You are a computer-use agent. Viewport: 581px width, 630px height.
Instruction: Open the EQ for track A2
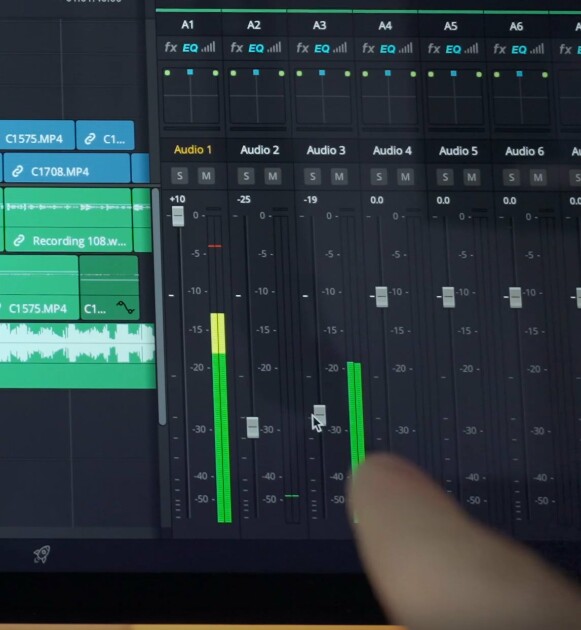click(256, 48)
